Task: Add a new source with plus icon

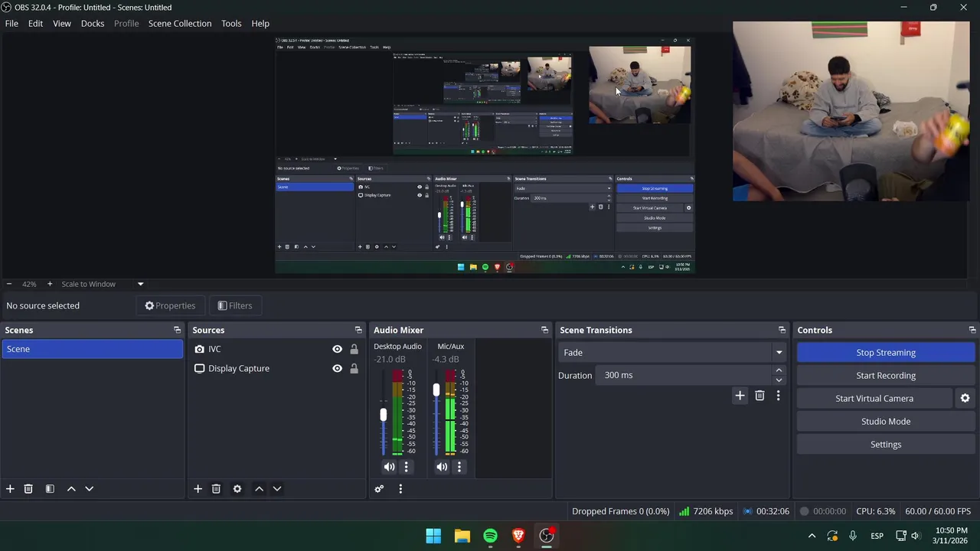Action: 198,488
